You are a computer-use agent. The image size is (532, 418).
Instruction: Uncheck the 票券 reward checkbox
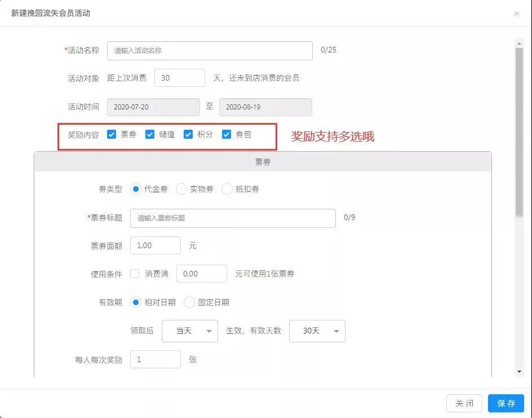pyautogui.click(x=112, y=134)
